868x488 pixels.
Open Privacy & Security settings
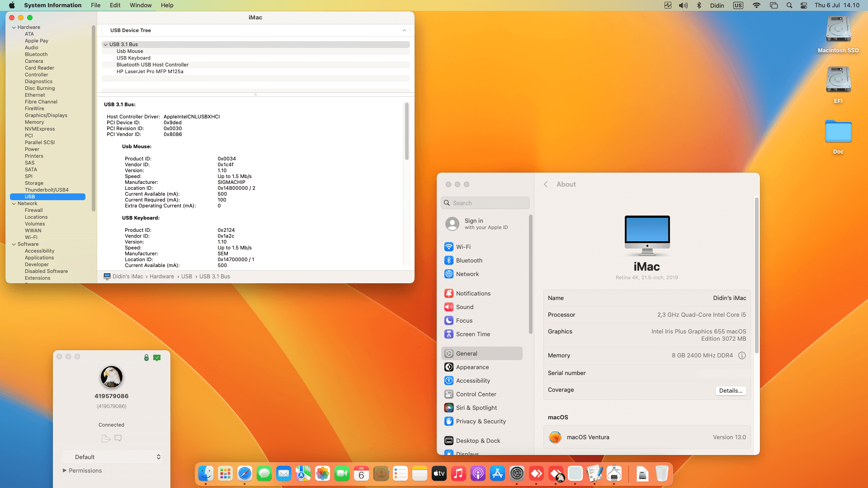(x=480, y=421)
